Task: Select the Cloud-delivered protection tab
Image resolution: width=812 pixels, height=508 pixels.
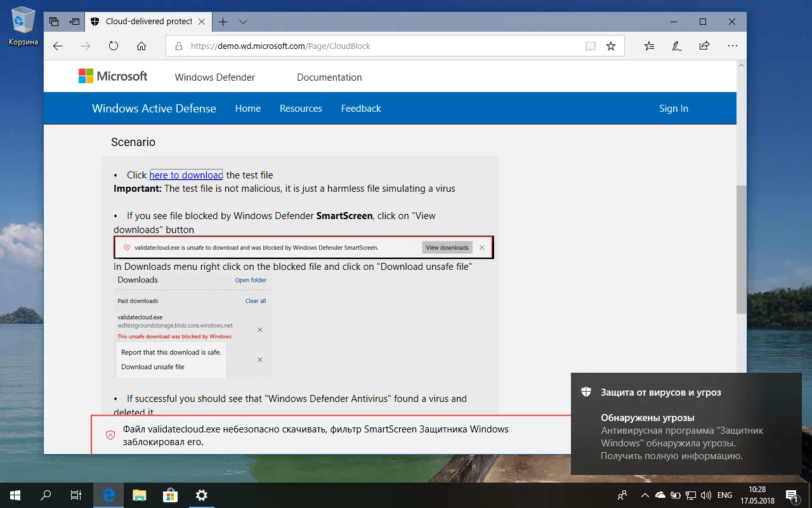Action: click(148, 22)
